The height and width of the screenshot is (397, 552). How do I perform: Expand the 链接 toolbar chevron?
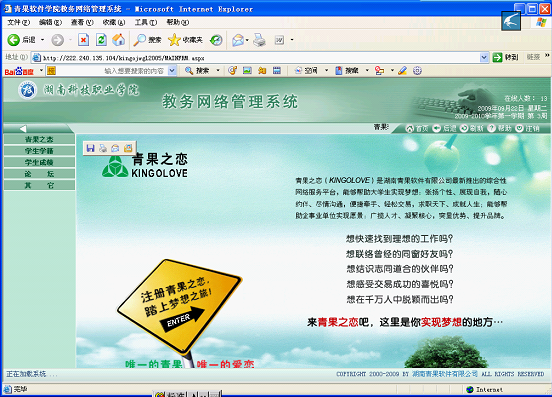[x=547, y=56]
